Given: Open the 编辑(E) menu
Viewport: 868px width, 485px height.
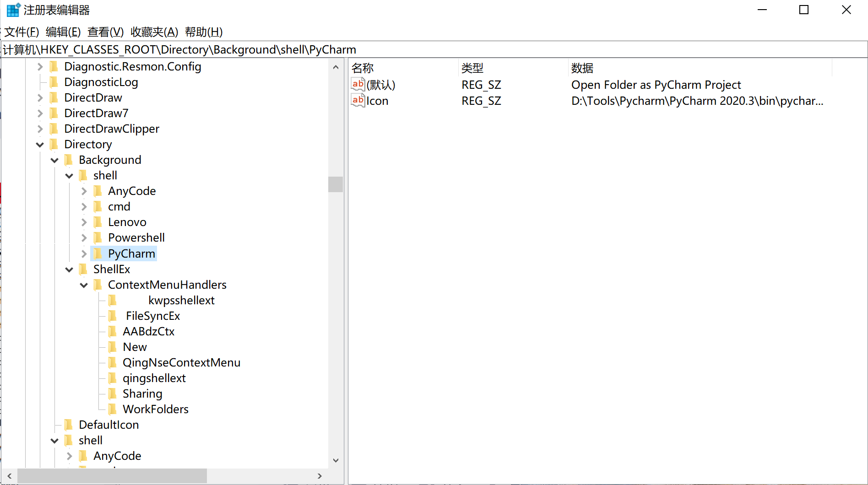Looking at the screenshot, I should (x=63, y=32).
